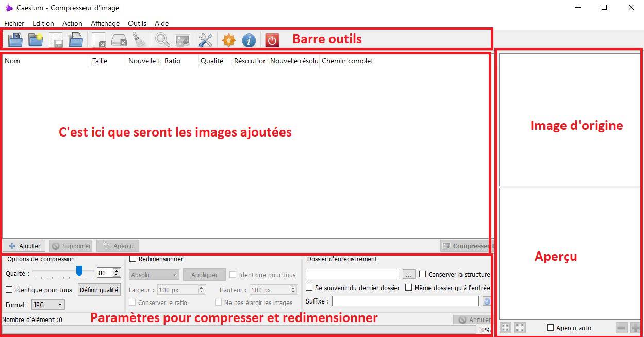Screen dimensions: 644x337
Task: Click the compression progress bar
Action: click(240, 330)
